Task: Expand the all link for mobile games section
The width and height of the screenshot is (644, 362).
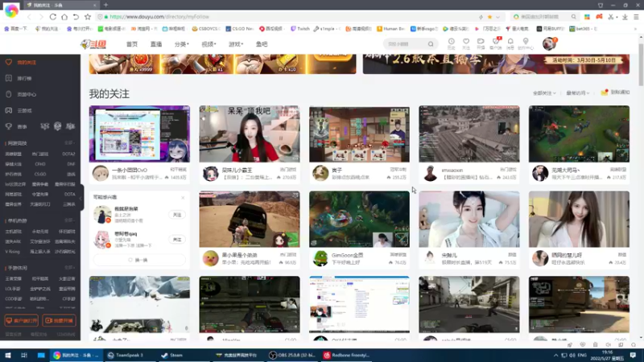Action: point(69,268)
